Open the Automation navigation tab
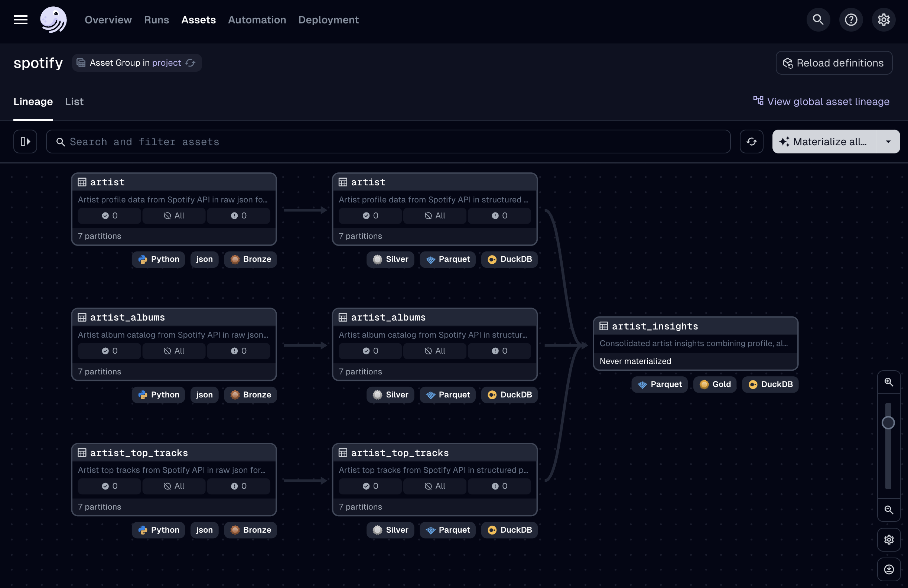This screenshot has width=908, height=588. pyautogui.click(x=257, y=20)
